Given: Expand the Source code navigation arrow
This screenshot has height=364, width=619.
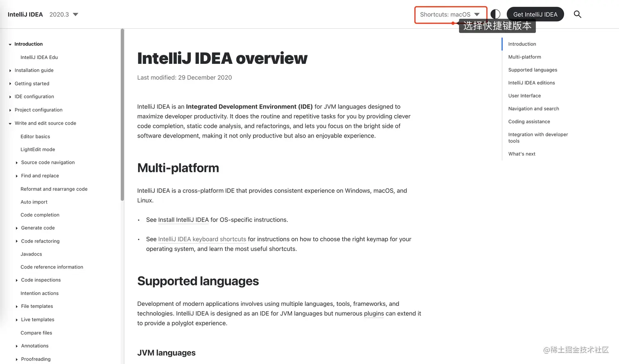Looking at the screenshot, I should click(16, 163).
